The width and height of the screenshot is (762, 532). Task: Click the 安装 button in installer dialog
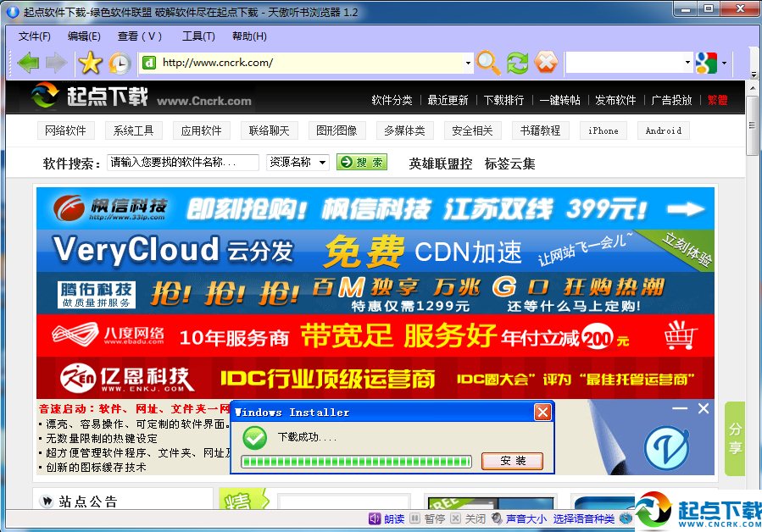pyautogui.click(x=512, y=461)
